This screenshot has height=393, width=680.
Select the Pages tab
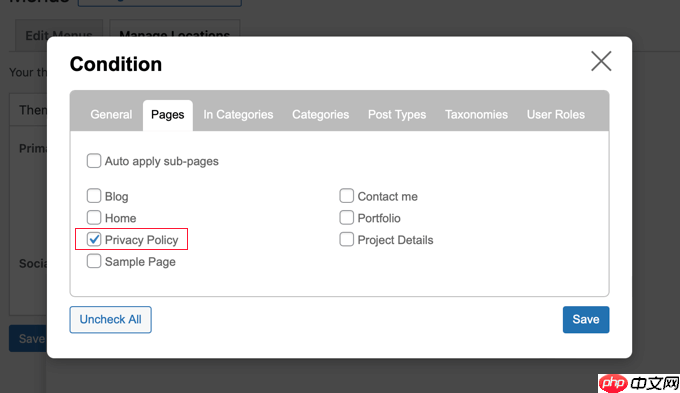click(168, 115)
